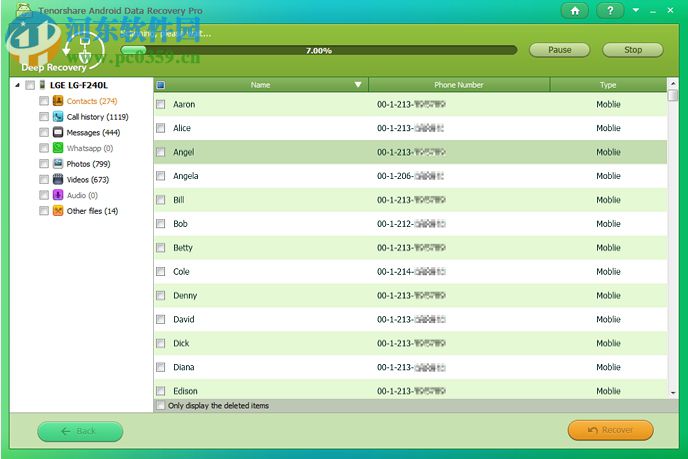Select the Diana contact name
688x459 pixels.
pyautogui.click(x=183, y=367)
